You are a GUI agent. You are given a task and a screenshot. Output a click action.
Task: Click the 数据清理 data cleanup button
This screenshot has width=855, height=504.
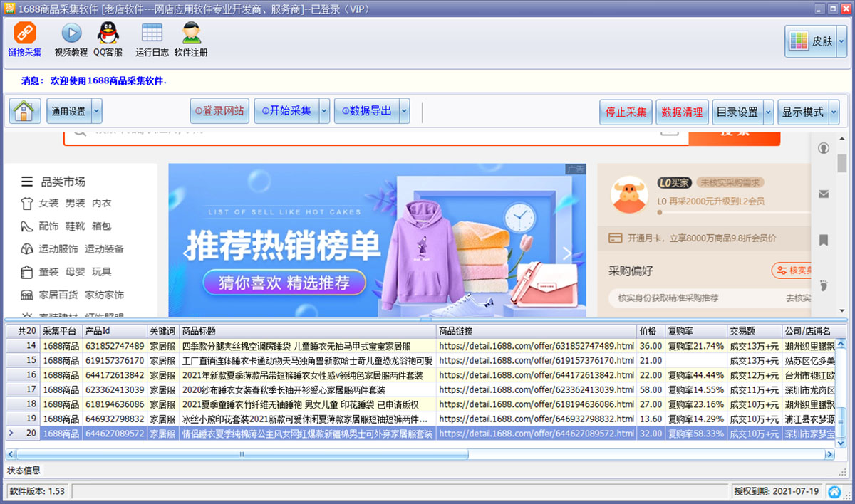tap(682, 111)
